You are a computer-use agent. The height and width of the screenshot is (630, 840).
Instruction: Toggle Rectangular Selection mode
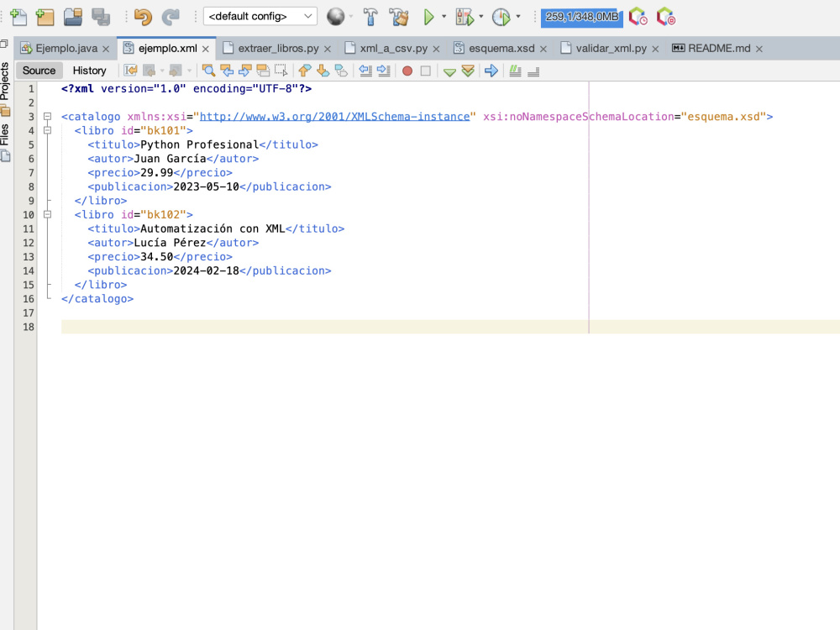click(x=281, y=71)
